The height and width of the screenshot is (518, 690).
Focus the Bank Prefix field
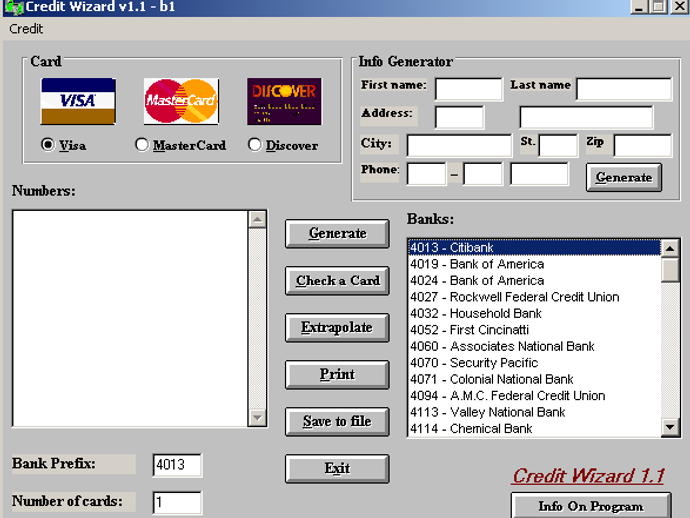(177, 465)
